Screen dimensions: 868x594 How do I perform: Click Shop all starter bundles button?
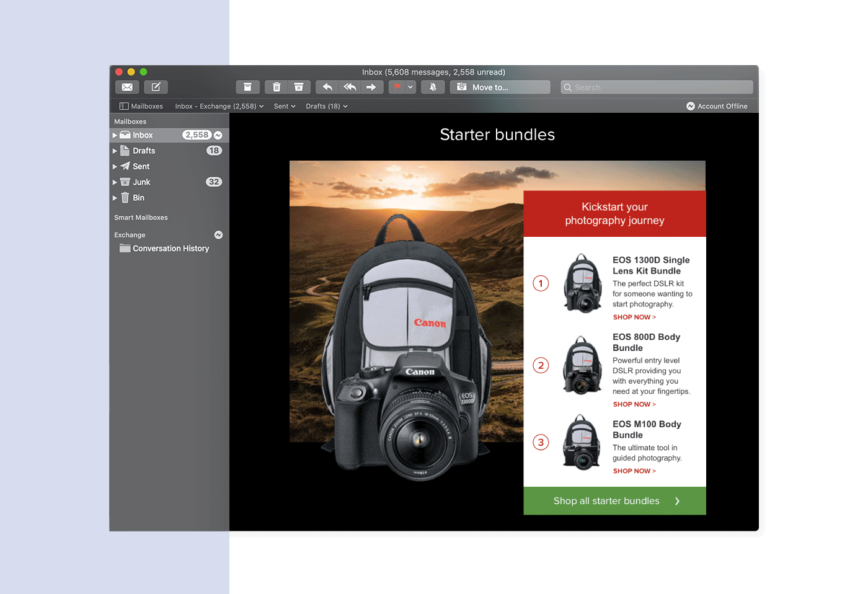614,501
